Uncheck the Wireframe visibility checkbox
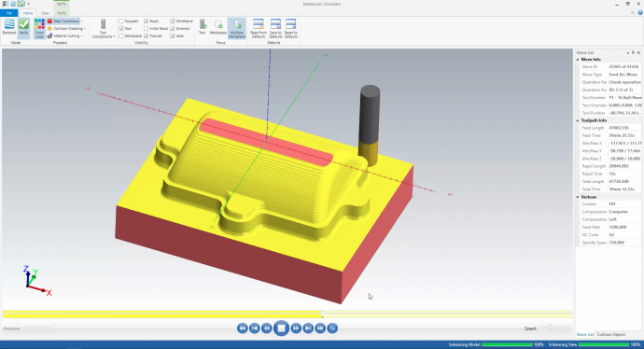644x349 pixels. [x=173, y=21]
